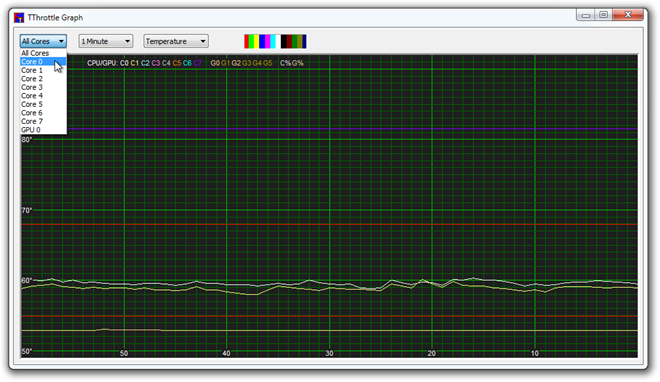Screen dimensions: 660x382
Task: Select the black color swatch
Action: coord(284,41)
